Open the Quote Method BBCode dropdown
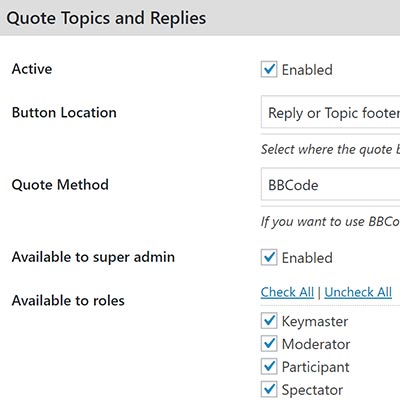Image resolution: width=400 pixels, height=400 pixels. (330, 184)
